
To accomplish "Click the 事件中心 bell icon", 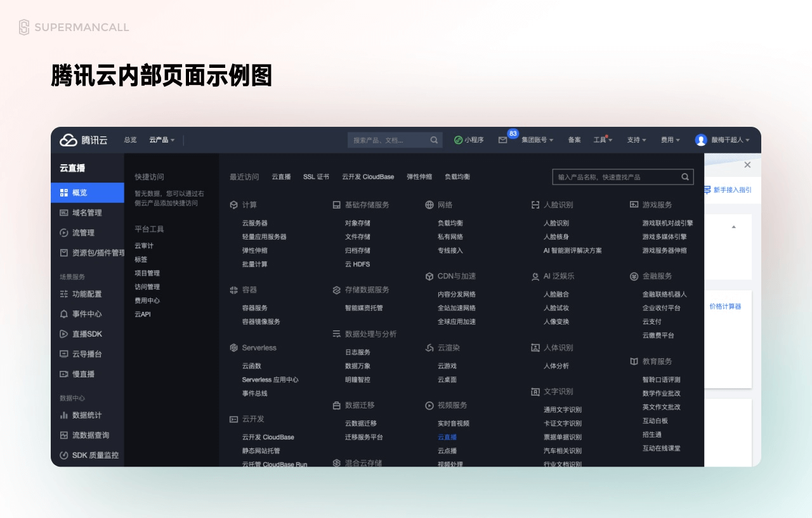I will [63, 314].
